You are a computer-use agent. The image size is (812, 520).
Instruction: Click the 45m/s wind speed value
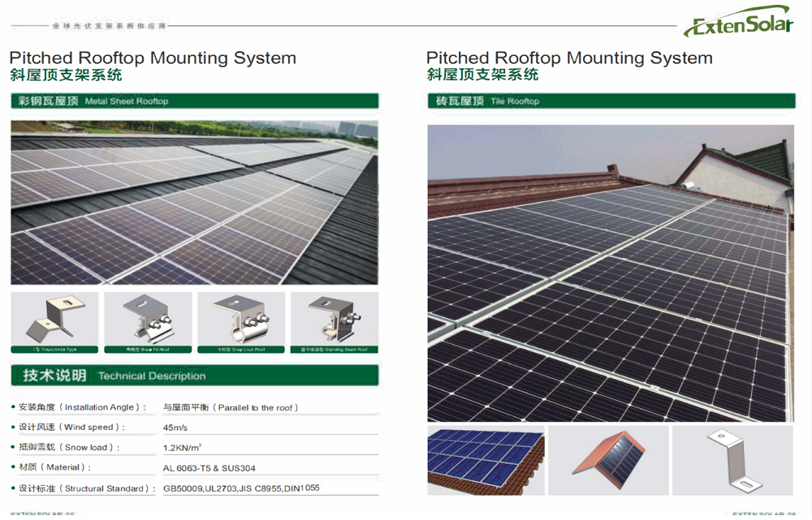pos(175,428)
